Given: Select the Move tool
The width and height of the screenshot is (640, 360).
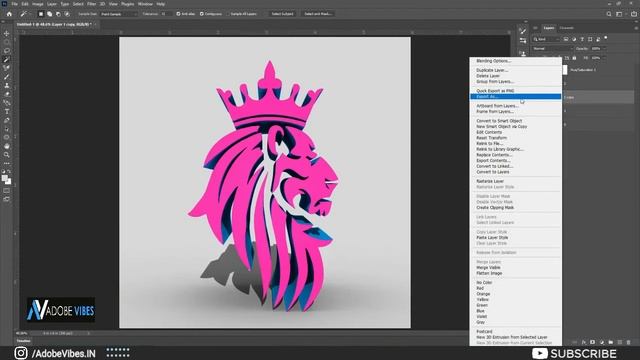Looking at the screenshot, I should (7, 33).
